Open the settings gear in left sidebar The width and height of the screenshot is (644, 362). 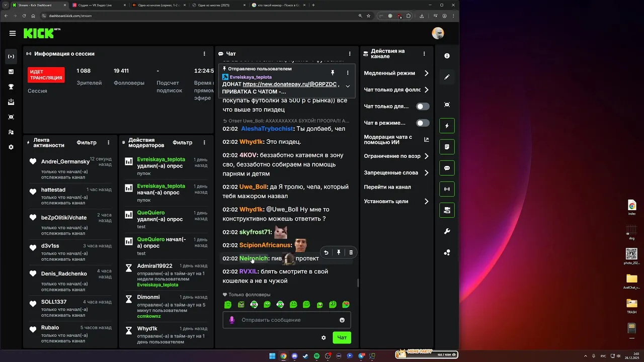click(x=11, y=147)
